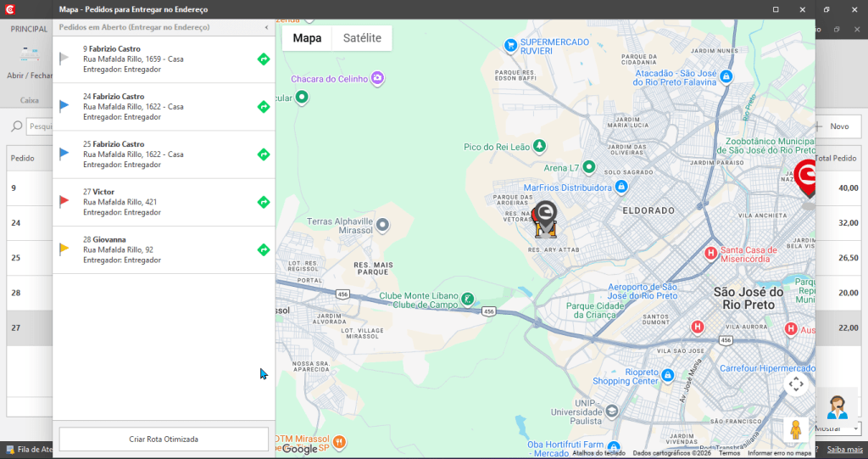Click the yellow flag on order 28 Giovanna
Screen dimensions: 868x459
point(64,249)
